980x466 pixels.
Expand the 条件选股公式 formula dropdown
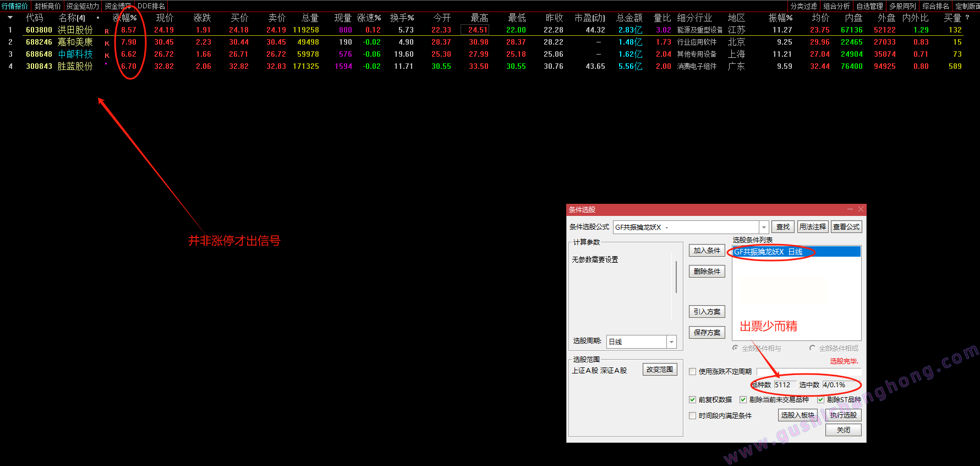click(764, 227)
